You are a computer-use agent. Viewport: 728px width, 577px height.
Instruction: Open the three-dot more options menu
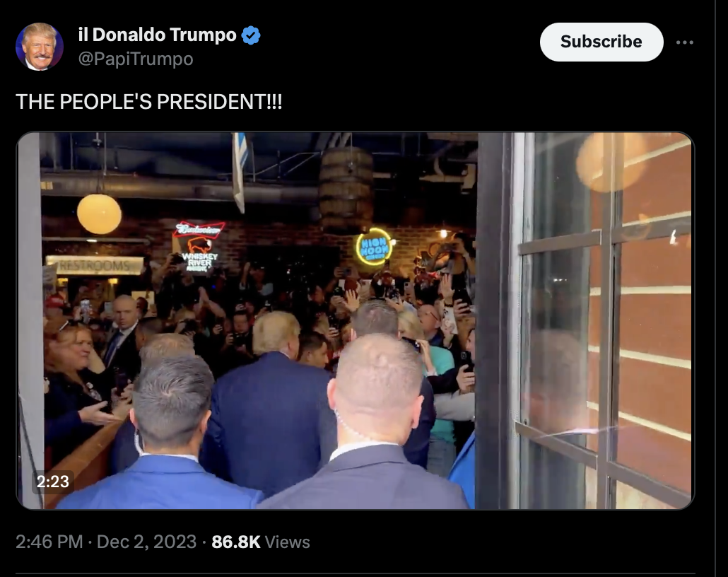tap(685, 42)
